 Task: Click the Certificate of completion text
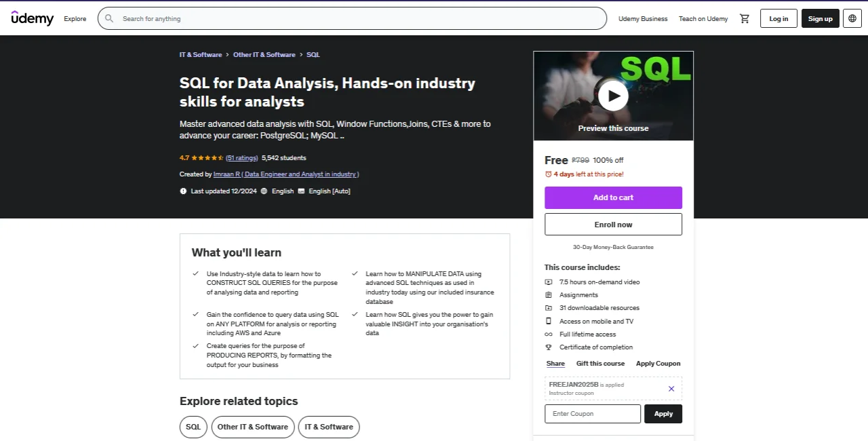pos(596,347)
